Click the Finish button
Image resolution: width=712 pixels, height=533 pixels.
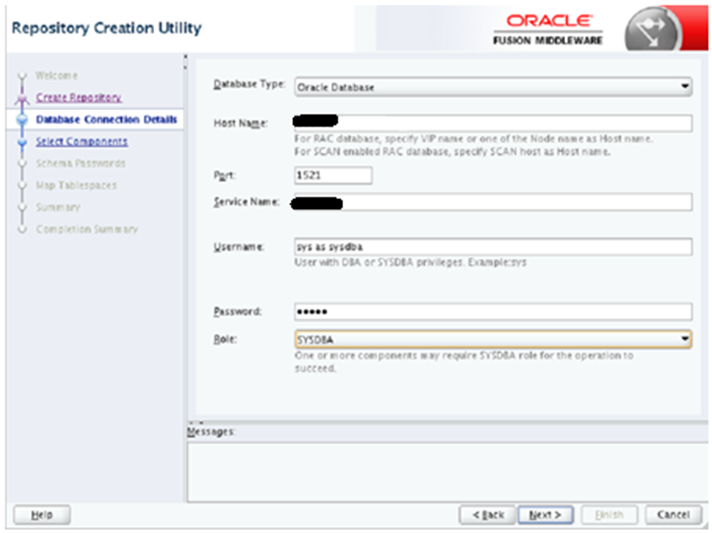[x=609, y=515]
